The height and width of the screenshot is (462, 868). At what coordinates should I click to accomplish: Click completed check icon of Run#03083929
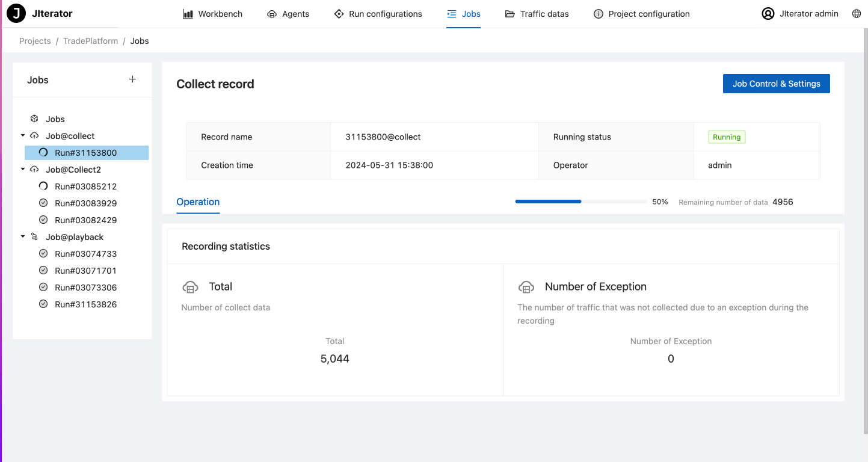pyautogui.click(x=43, y=203)
